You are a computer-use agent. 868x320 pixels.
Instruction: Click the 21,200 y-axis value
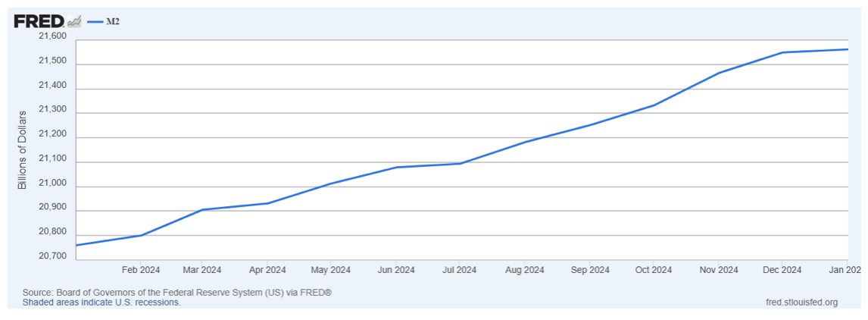[51, 134]
